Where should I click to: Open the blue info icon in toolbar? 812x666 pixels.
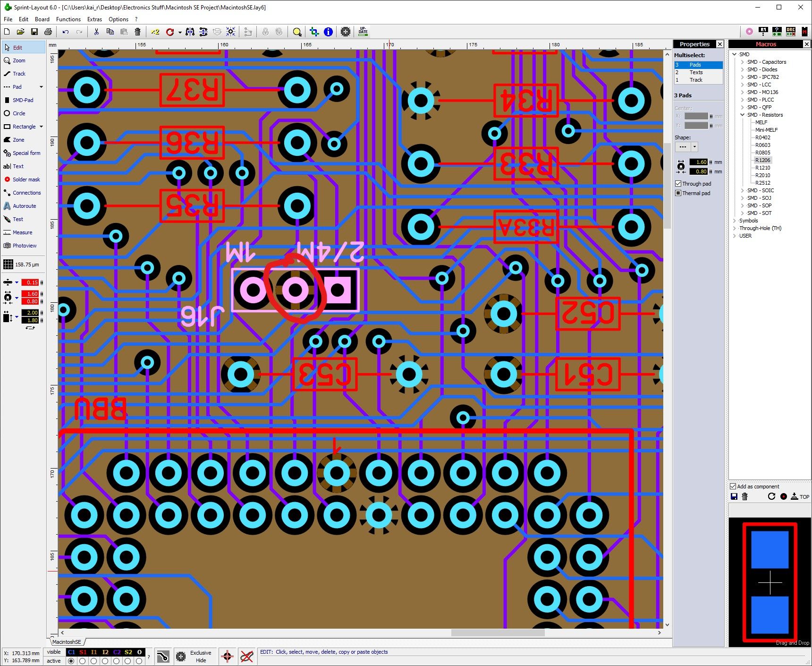(328, 32)
